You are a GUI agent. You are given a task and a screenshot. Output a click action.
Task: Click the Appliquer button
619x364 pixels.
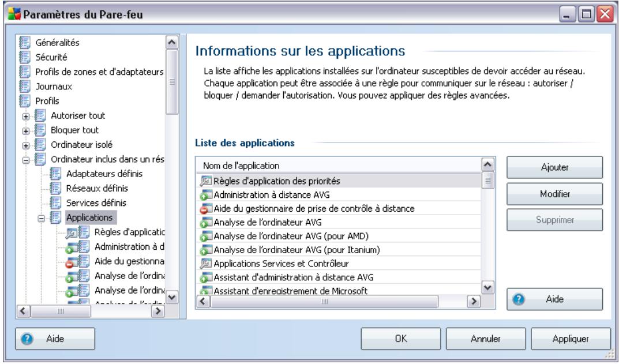click(571, 339)
